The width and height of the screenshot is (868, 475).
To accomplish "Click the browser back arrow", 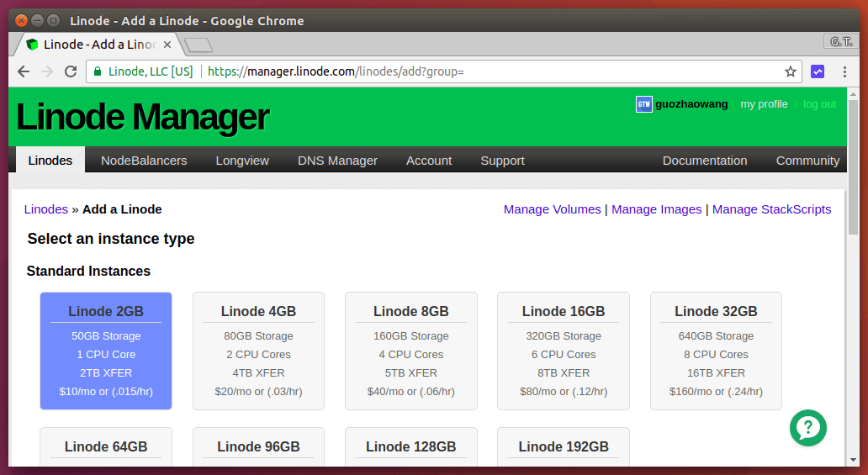I will (24, 71).
